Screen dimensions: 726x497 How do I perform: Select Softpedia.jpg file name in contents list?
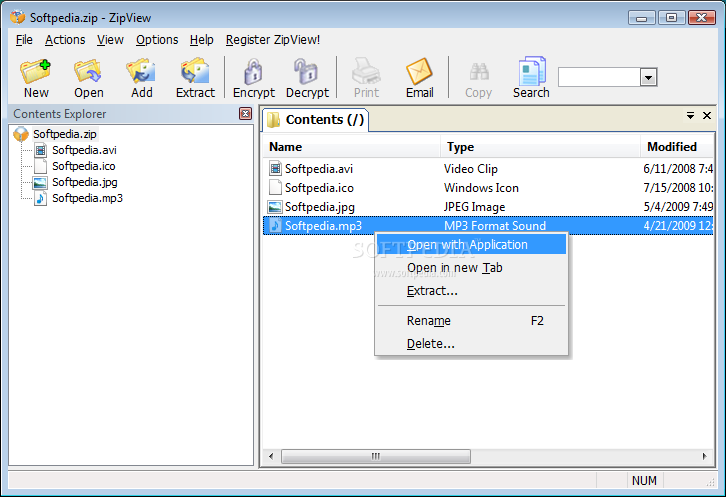pyautogui.click(x=320, y=207)
